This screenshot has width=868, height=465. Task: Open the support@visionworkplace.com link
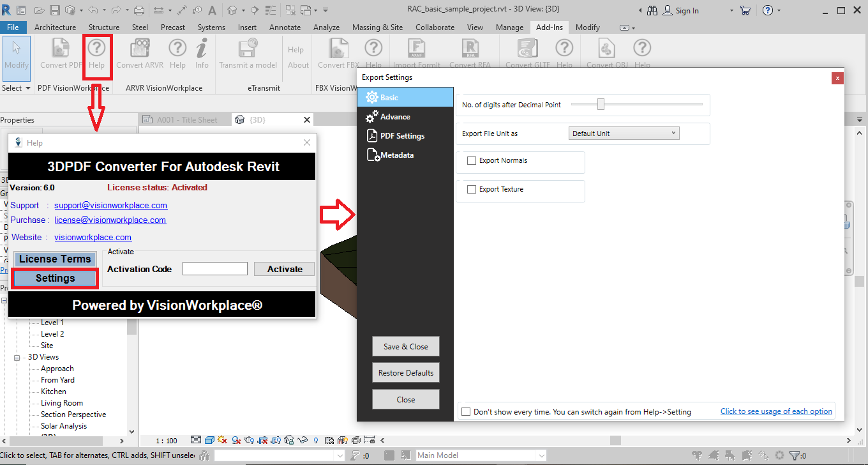click(111, 206)
